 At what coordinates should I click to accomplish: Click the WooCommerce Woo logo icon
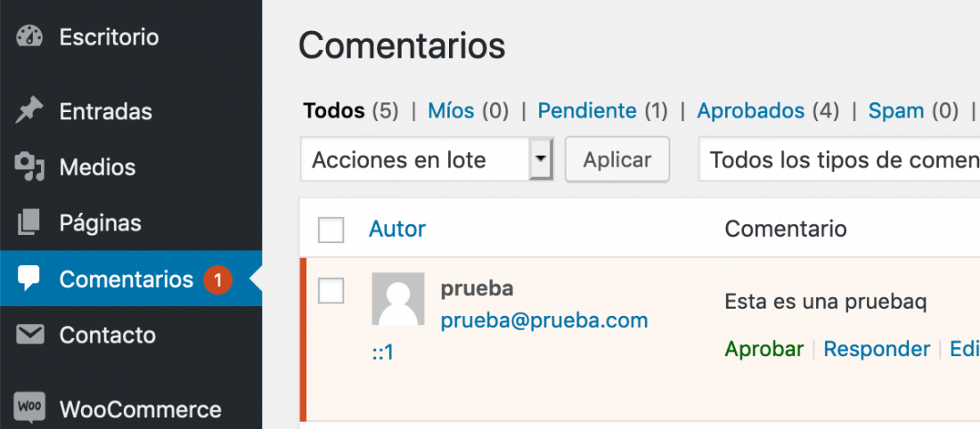(29, 407)
